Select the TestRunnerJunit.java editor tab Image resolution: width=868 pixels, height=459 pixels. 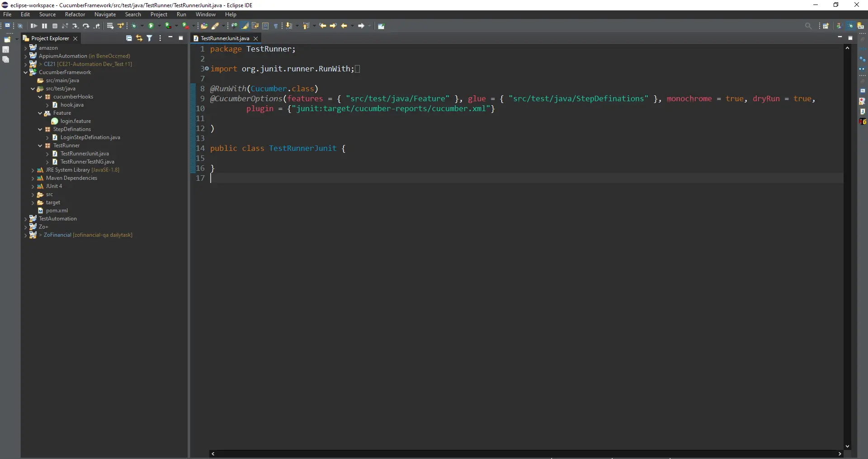(x=226, y=38)
